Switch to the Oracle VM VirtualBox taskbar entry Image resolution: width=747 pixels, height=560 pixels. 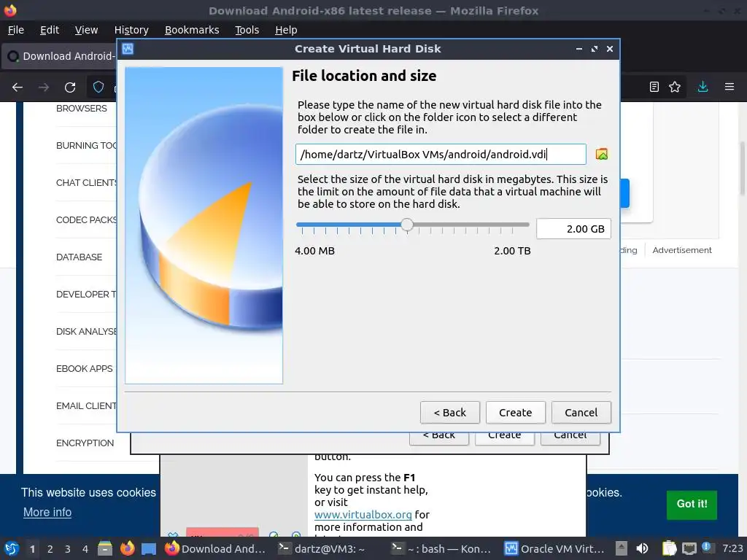coord(555,548)
